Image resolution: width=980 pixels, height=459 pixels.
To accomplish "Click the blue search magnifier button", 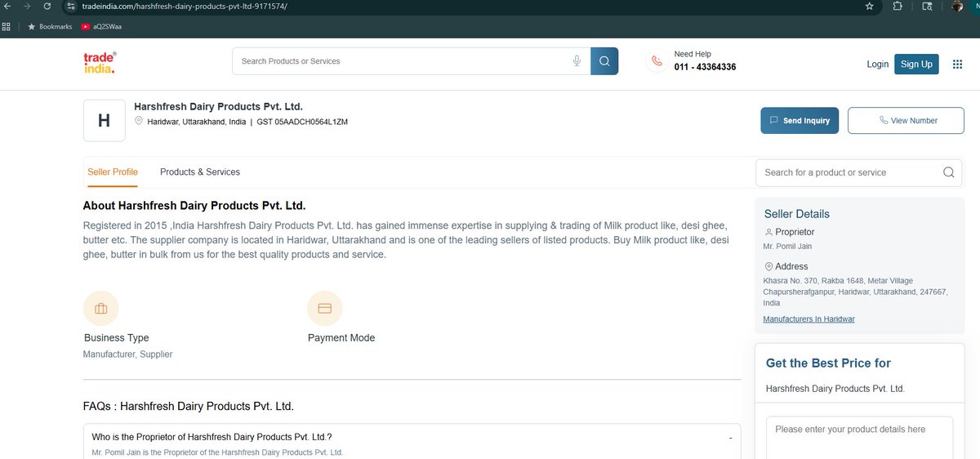I will 604,61.
